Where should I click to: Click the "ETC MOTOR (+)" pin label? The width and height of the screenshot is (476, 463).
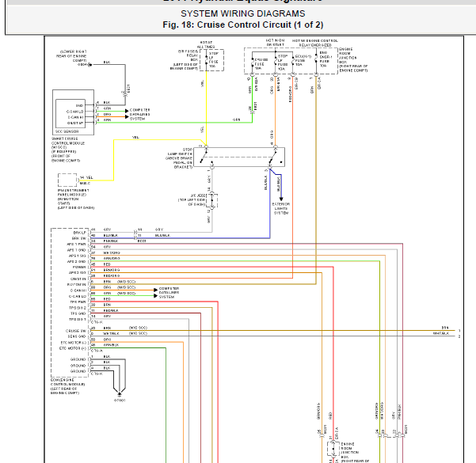(73, 348)
